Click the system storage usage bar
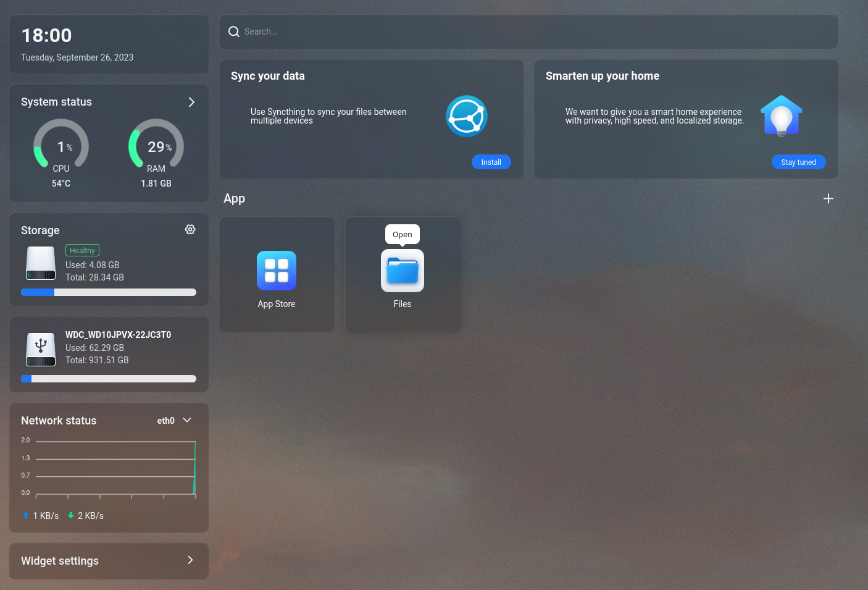868x590 pixels. coord(109,292)
